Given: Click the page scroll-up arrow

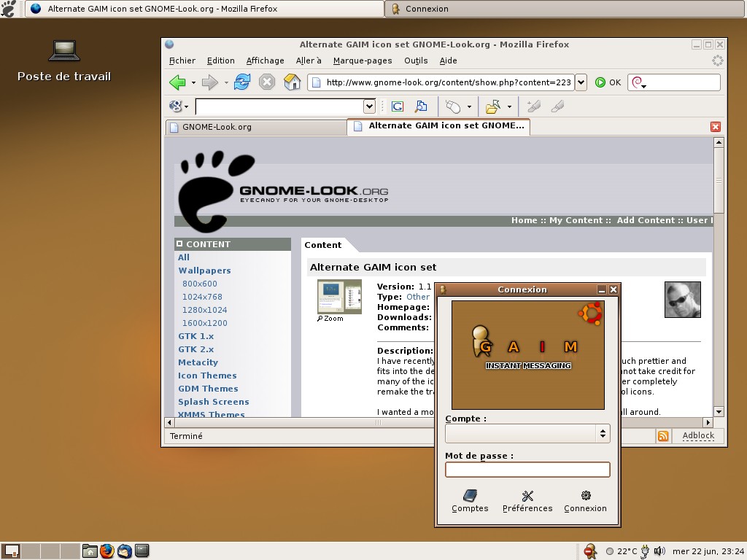Looking at the screenshot, I should click(719, 142).
